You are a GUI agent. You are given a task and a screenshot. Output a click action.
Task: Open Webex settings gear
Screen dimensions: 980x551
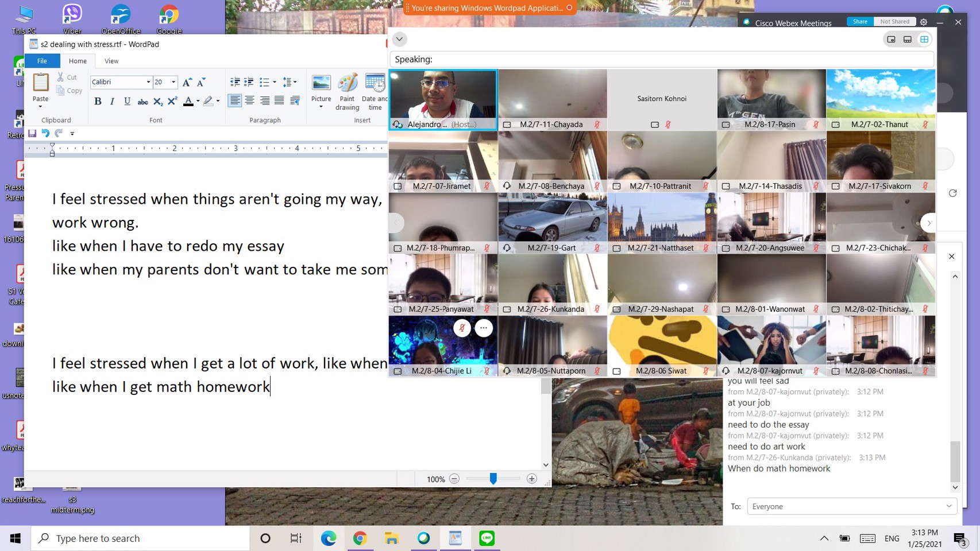pyautogui.click(x=924, y=22)
